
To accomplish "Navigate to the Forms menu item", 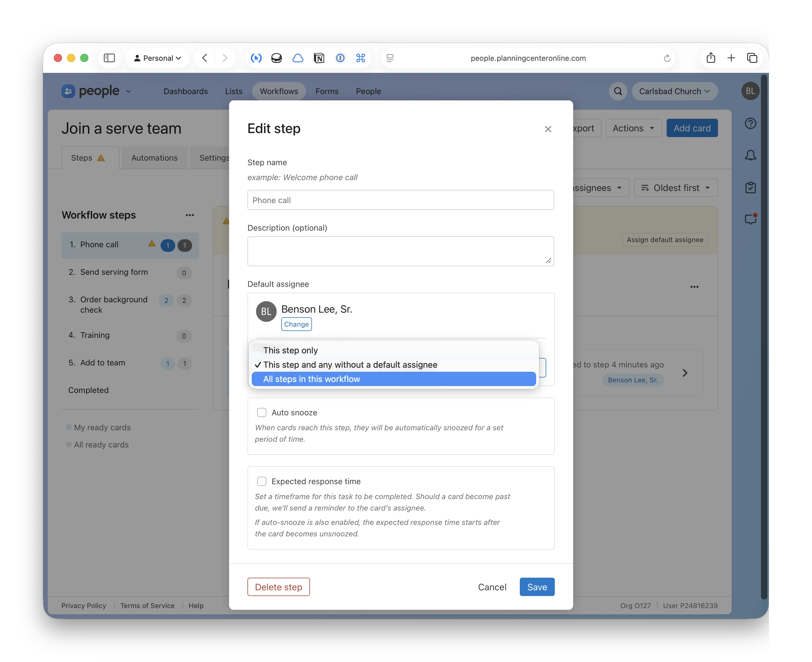I will tap(327, 91).
